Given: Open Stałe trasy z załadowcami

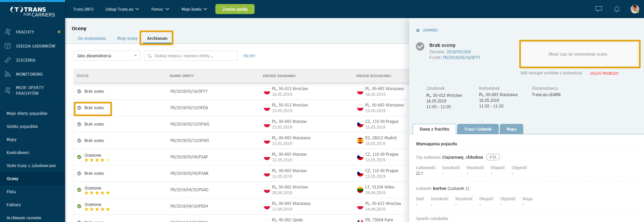Looking at the screenshot, I should 31,166.
